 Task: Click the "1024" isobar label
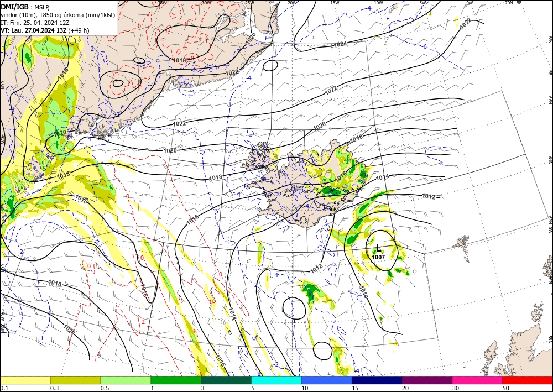[x=340, y=44]
